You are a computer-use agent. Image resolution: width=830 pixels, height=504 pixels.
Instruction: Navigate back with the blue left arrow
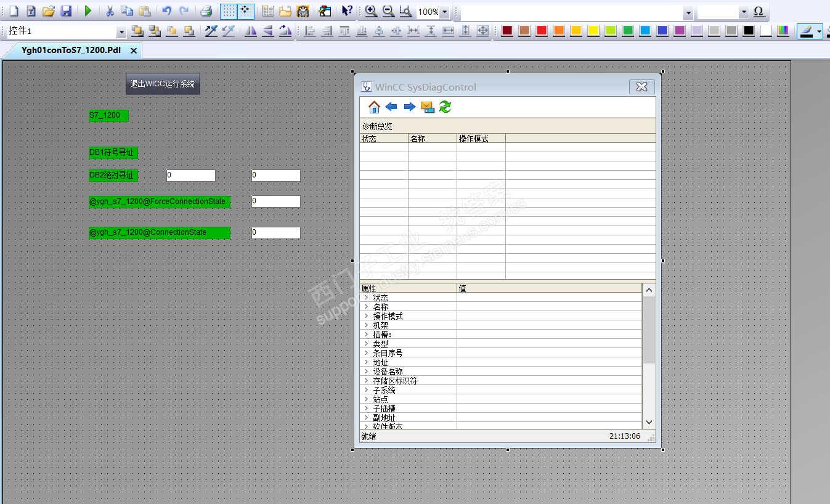[391, 107]
